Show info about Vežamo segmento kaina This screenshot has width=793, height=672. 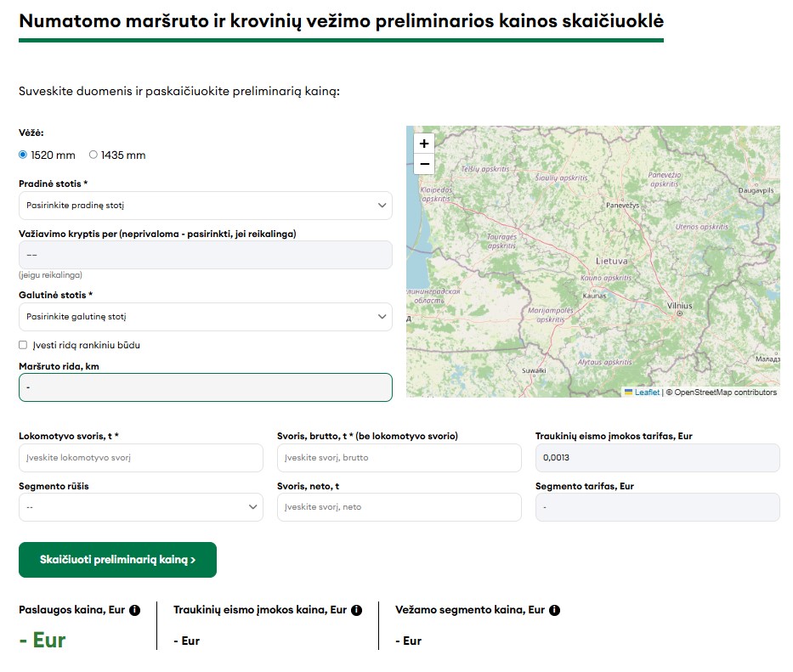[x=555, y=610]
